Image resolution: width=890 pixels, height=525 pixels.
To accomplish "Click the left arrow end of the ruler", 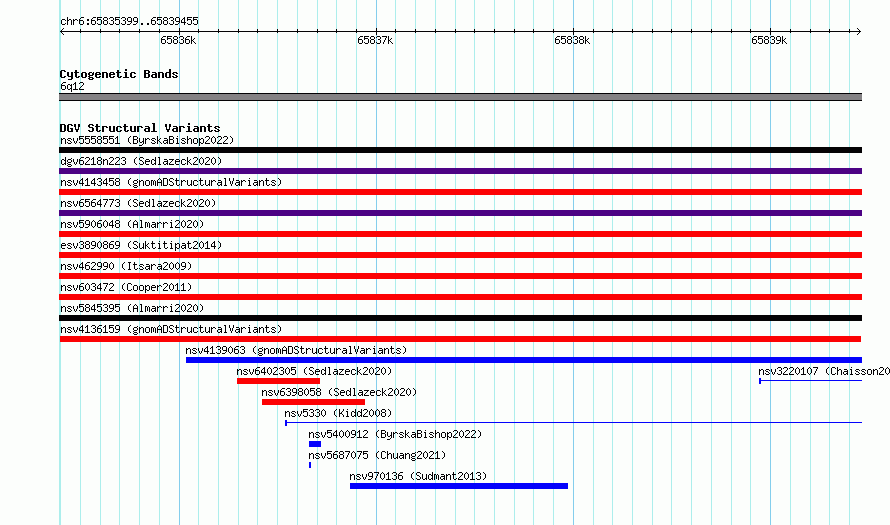I will pyautogui.click(x=62, y=32).
